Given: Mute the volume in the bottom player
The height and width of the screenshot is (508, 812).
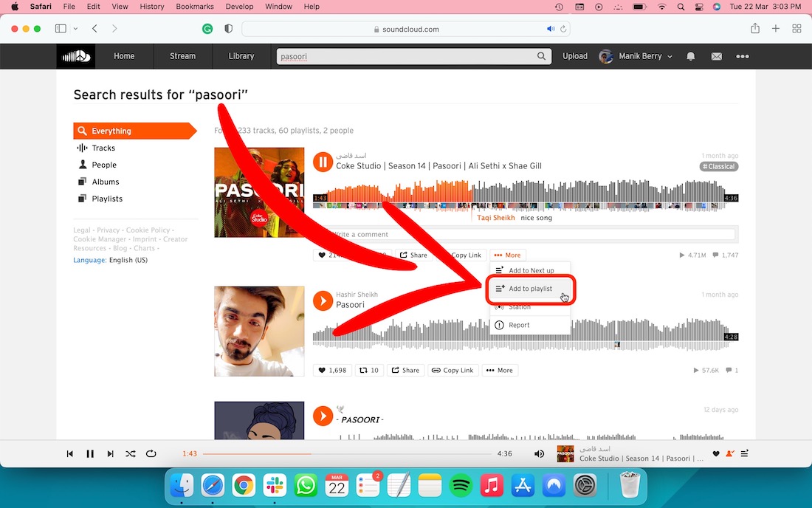Looking at the screenshot, I should coord(539,454).
